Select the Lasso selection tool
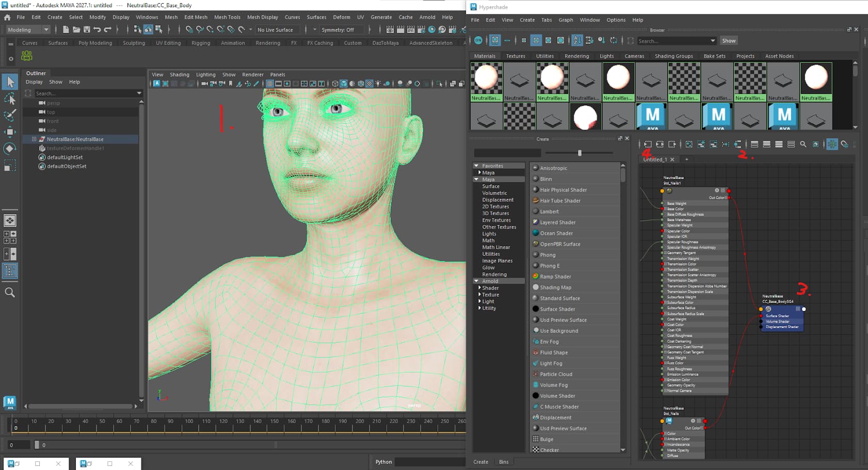This screenshot has height=470, width=868. (10, 98)
